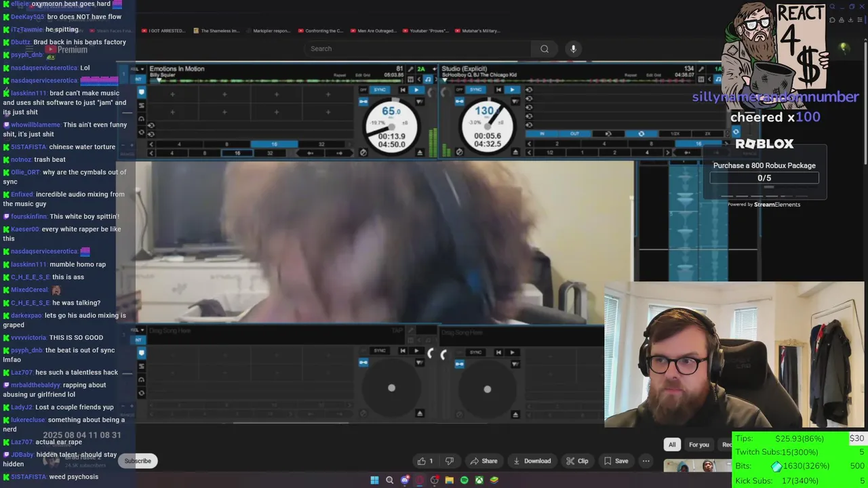Show previous loop sizes on left deck
The height and width of the screenshot is (488, 868).
coord(151,144)
